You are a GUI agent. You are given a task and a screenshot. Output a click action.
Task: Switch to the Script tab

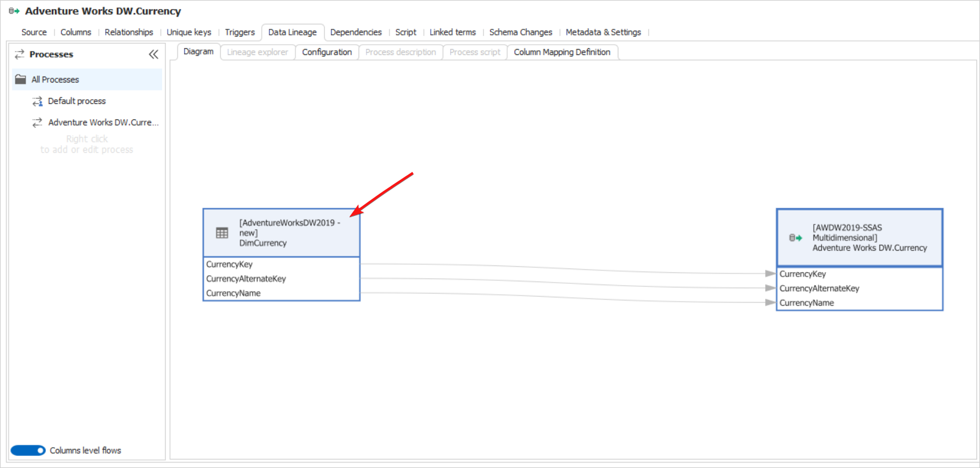pos(406,32)
